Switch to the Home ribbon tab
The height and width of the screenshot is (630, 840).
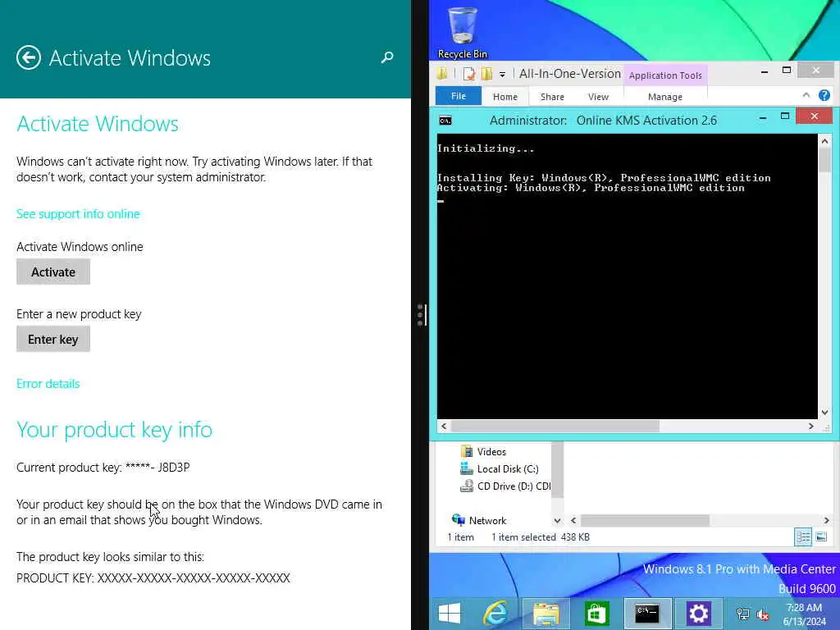click(505, 97)
